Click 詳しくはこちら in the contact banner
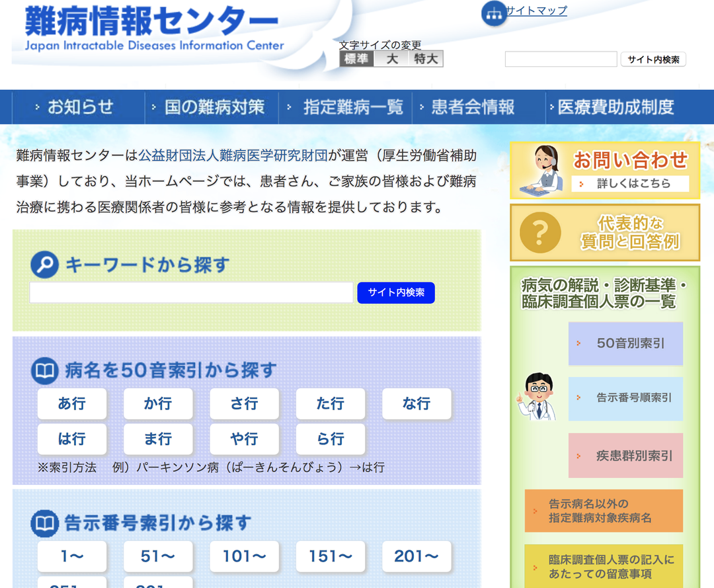Image resolution: width=714 pixels, height=588 pixels. [631, 184]
